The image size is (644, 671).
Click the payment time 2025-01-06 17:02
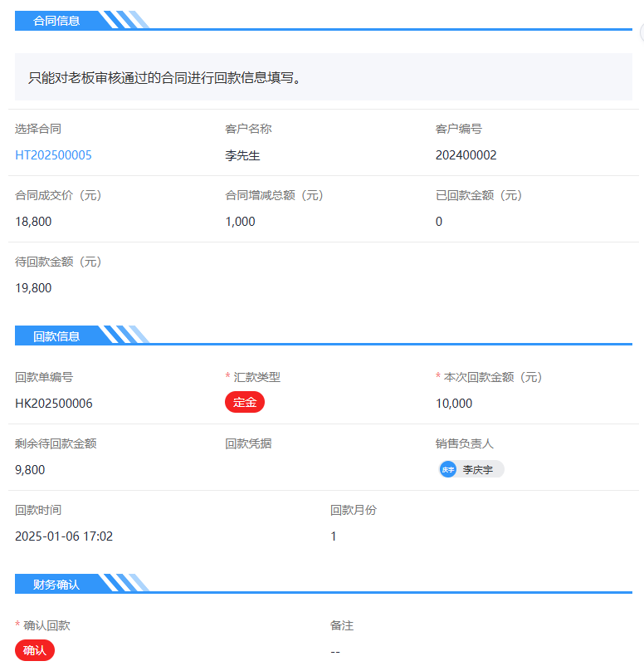pyautogui.click(x=64, y=536)
